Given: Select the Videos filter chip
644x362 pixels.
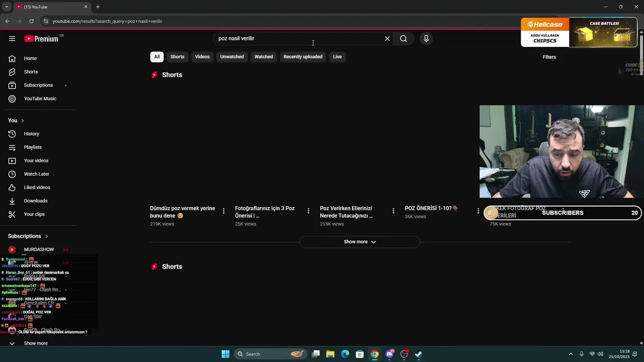Looking at the screenshot, I should click(x=202, y=57).
